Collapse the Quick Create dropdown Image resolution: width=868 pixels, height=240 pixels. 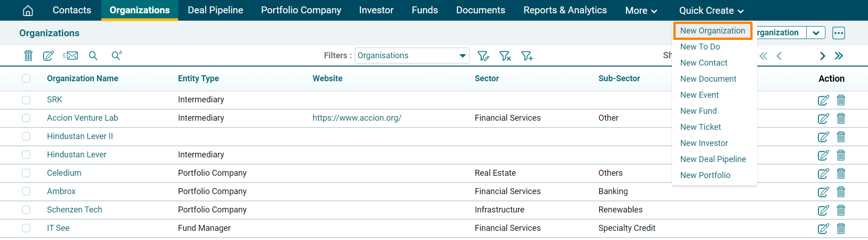click(711, 11)
